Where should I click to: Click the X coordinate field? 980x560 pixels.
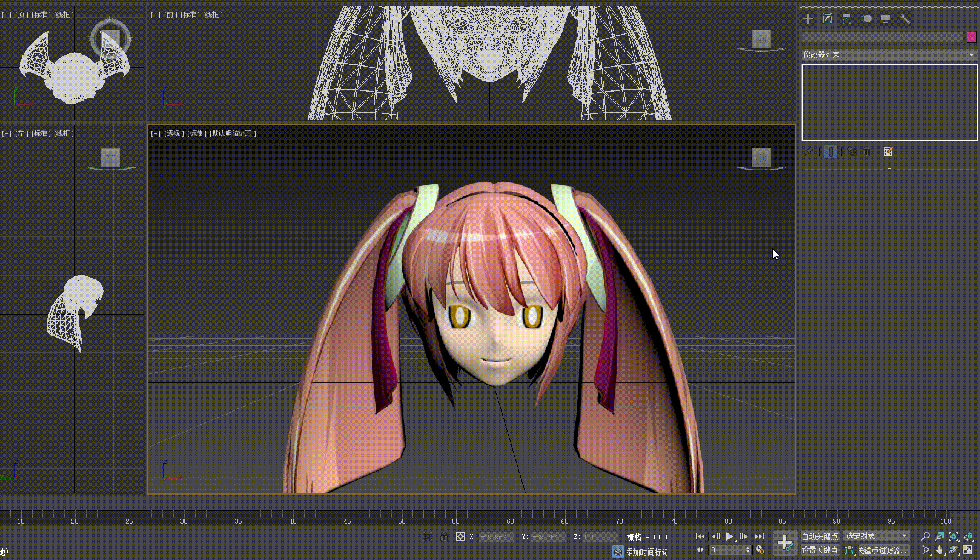[495, 536]
